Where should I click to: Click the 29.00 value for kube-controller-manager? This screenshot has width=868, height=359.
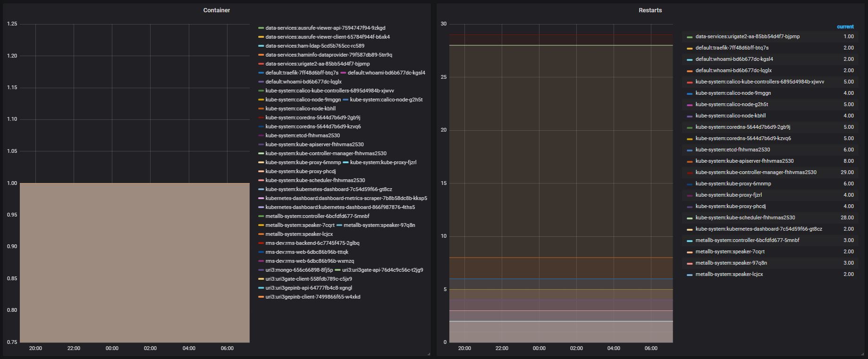coord(847,173)
